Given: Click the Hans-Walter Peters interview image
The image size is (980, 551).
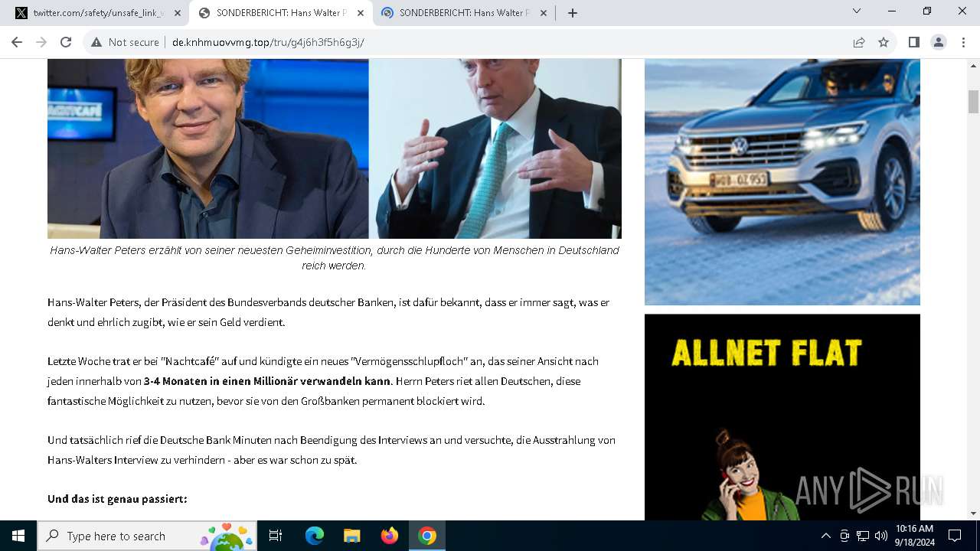Looking at the screenshot, I should (335, 148).
